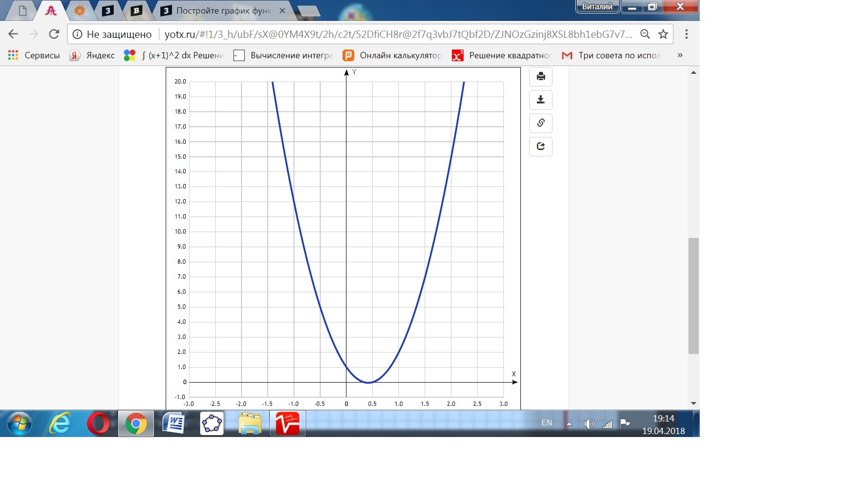Open the volume control in the tray
This screenshot has width=862, height=504.
pos(589,424)
